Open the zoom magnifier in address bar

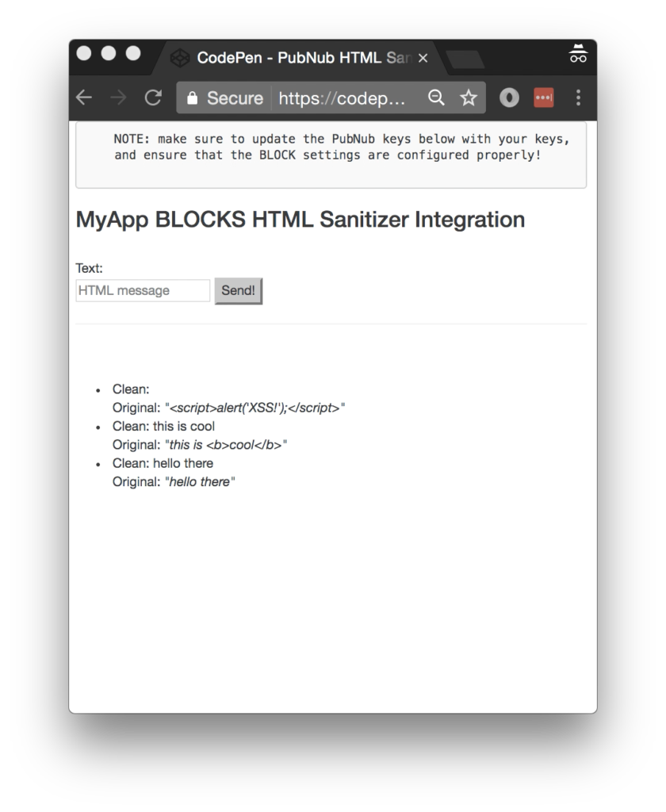436,98
